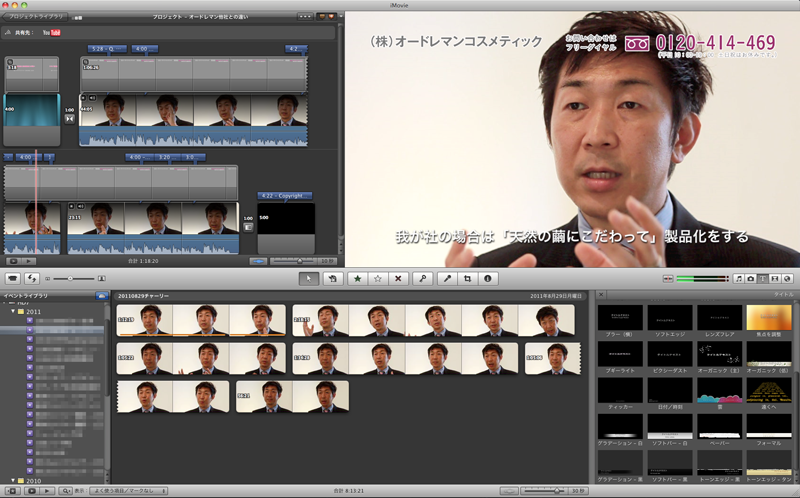Open keyword filter magnifier button

(65, 491)
